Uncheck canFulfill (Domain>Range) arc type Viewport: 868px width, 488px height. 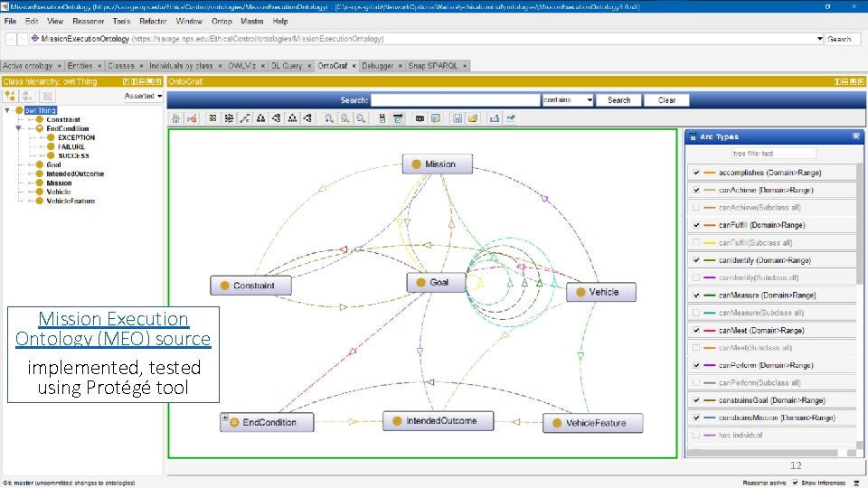pos(696,225)
